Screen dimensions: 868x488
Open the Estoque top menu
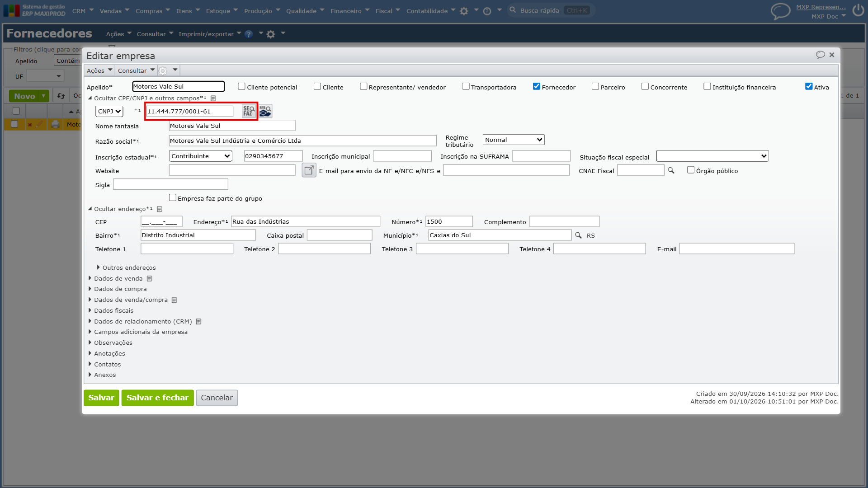[x=222, y=11]
